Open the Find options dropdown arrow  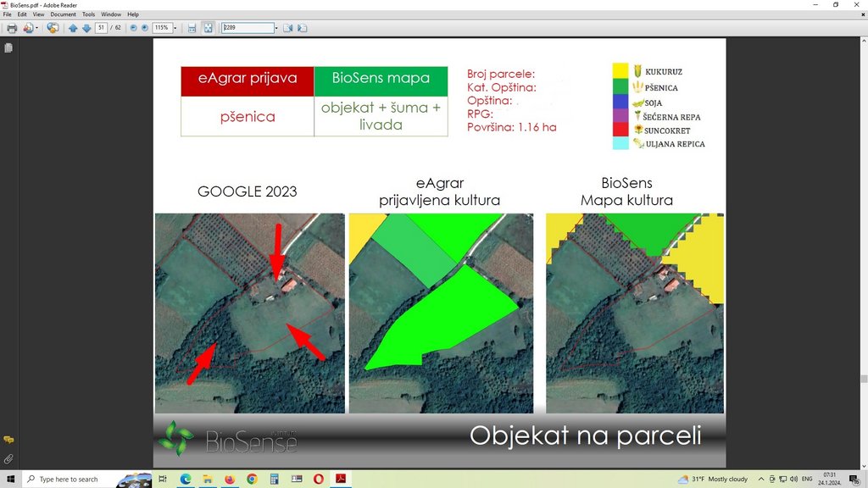(276, 28)
